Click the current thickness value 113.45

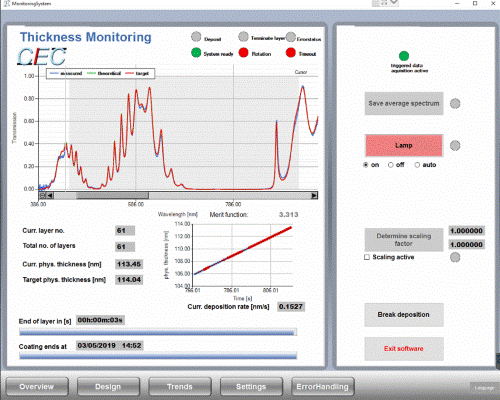[129, 264]
